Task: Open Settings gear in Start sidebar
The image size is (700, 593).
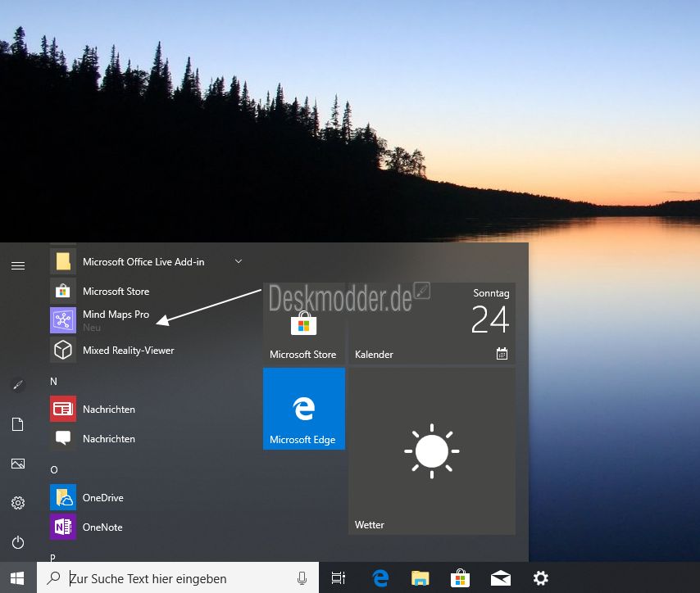Action: [x=18, y=503]
